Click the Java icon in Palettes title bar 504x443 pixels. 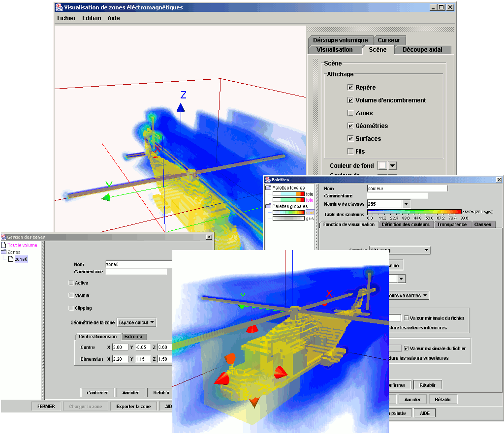267,180
